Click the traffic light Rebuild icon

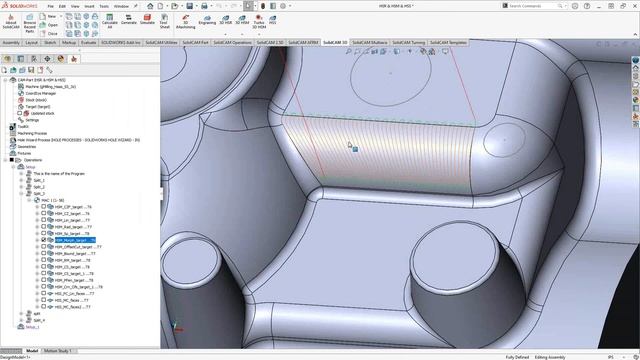tap(263, 6)
